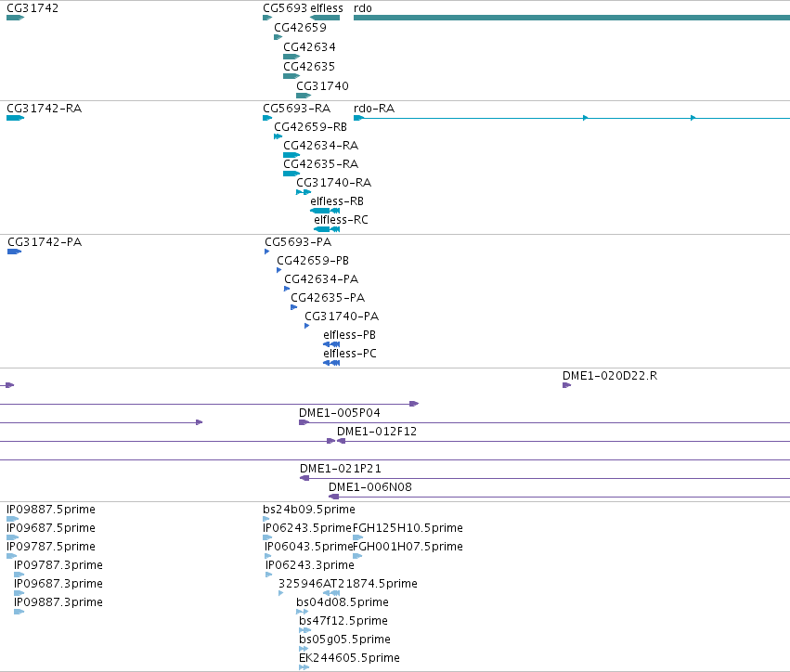Image resolution: width=790 pixels, height=672 pixels.
Task: Select the DME1-006N08 clone label
Action: pos(370,487)
